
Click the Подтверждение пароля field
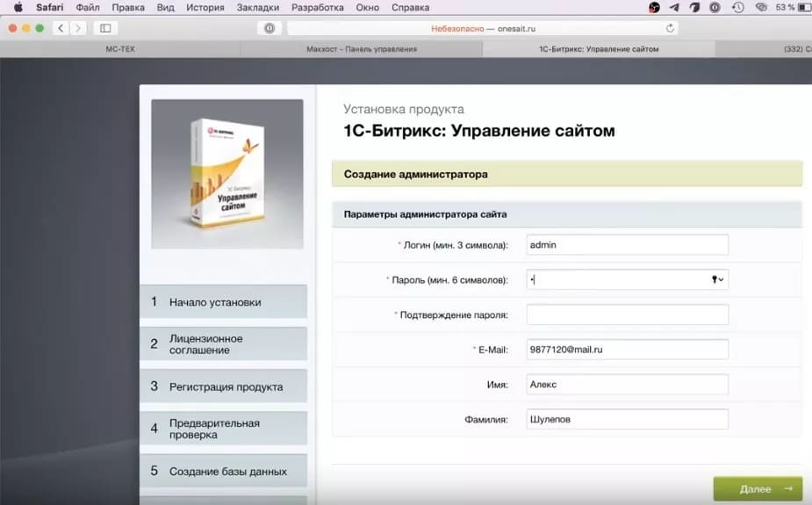click(x=627, y=314)
